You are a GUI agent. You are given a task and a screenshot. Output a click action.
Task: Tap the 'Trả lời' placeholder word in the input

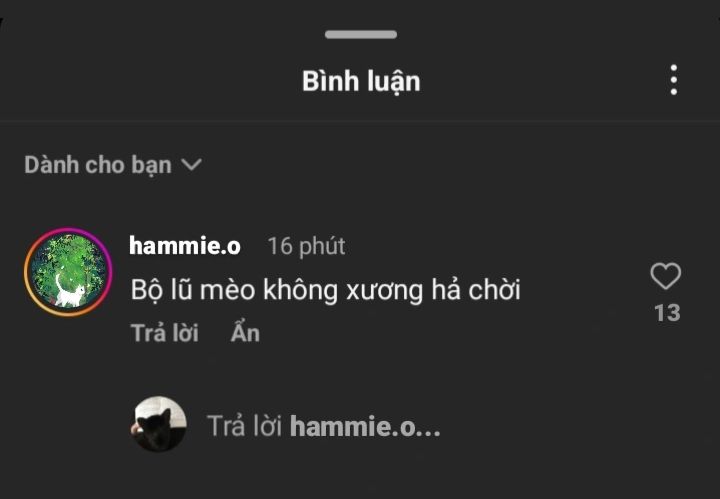point(244,425)
